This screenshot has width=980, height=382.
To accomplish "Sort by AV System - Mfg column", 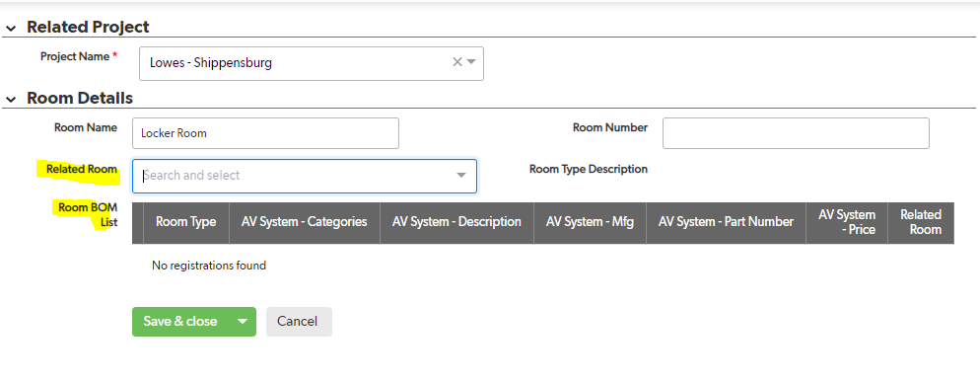I will (x=590, y=222).
